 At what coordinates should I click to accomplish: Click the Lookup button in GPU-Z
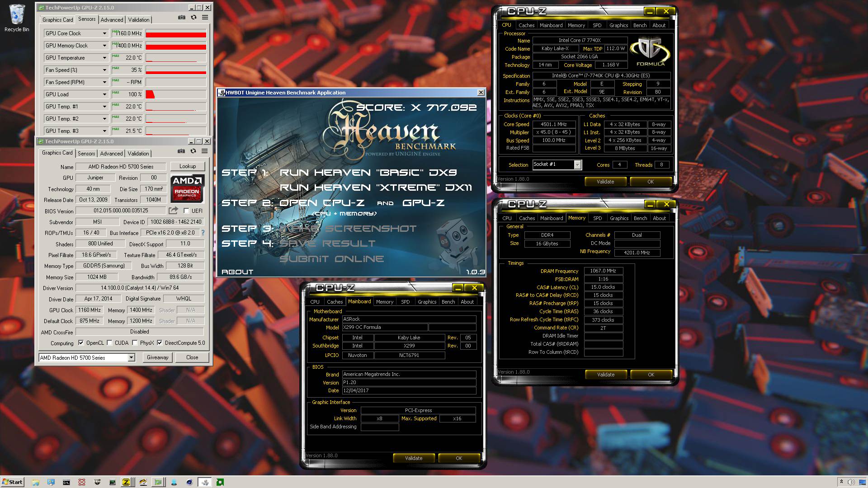(188, 166)
